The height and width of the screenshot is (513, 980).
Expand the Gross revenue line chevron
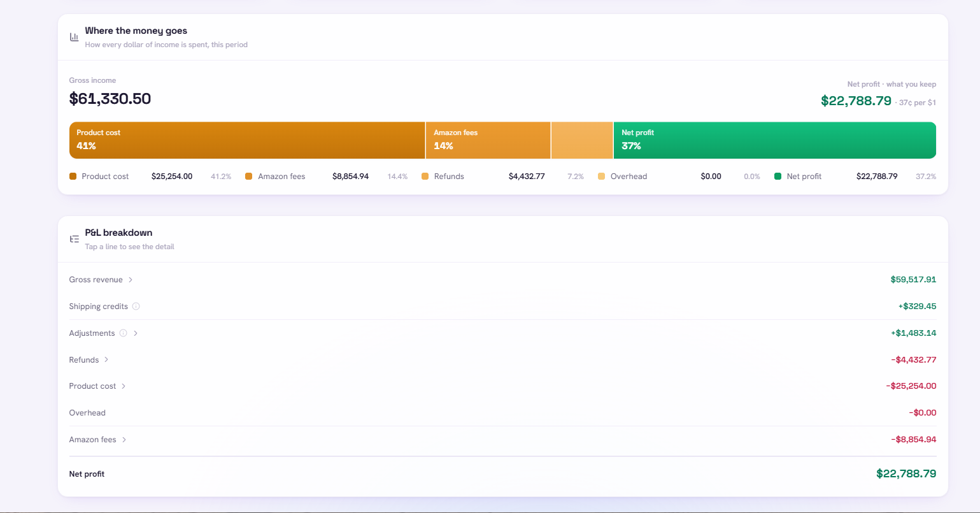131,280
